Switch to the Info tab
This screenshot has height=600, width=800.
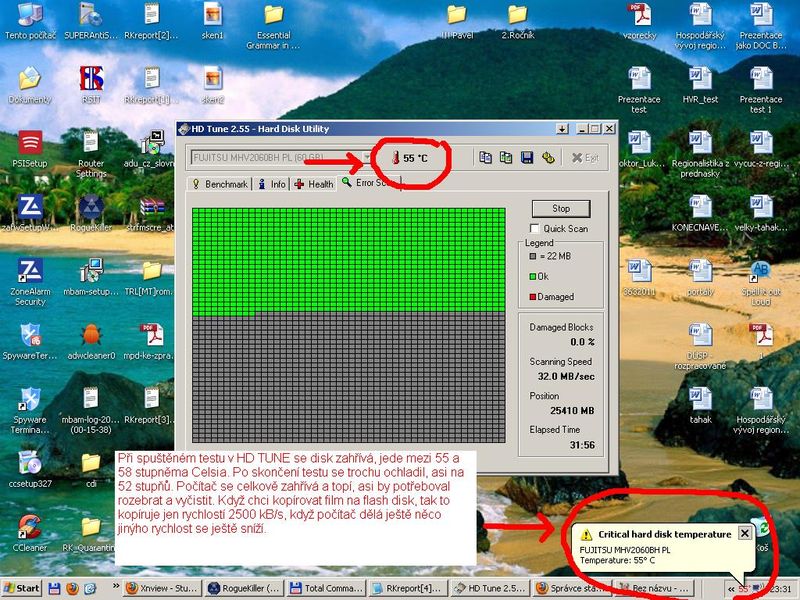(x=272, y=184)
